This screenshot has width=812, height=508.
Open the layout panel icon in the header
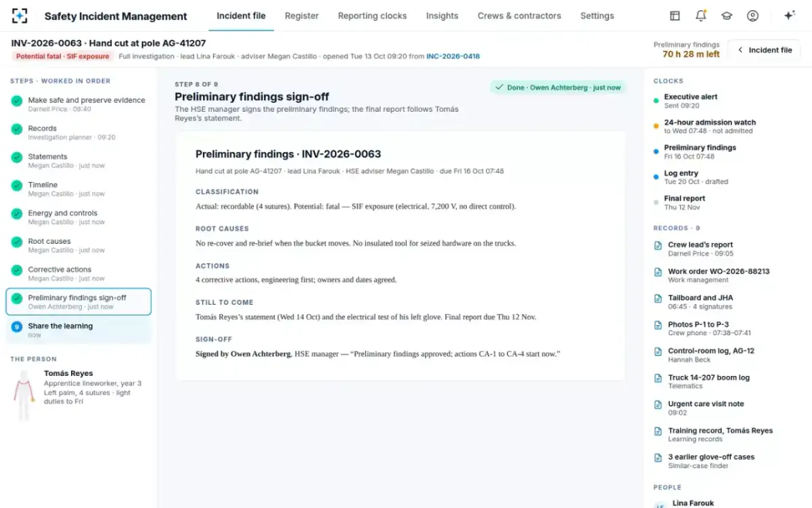pos(675,16)
